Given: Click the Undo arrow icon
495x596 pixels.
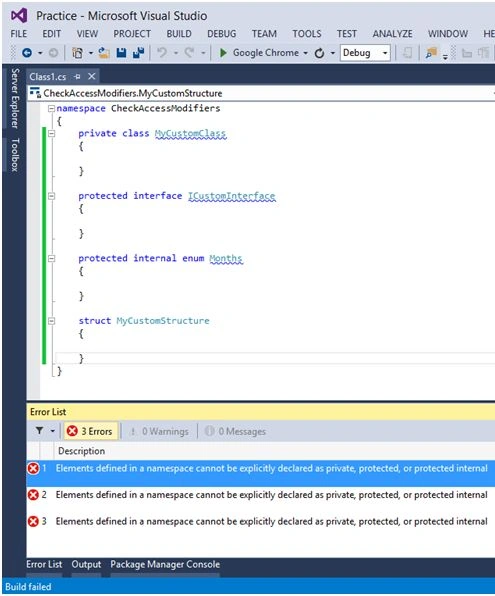Looking at the screenshot, I should [162, 52].
